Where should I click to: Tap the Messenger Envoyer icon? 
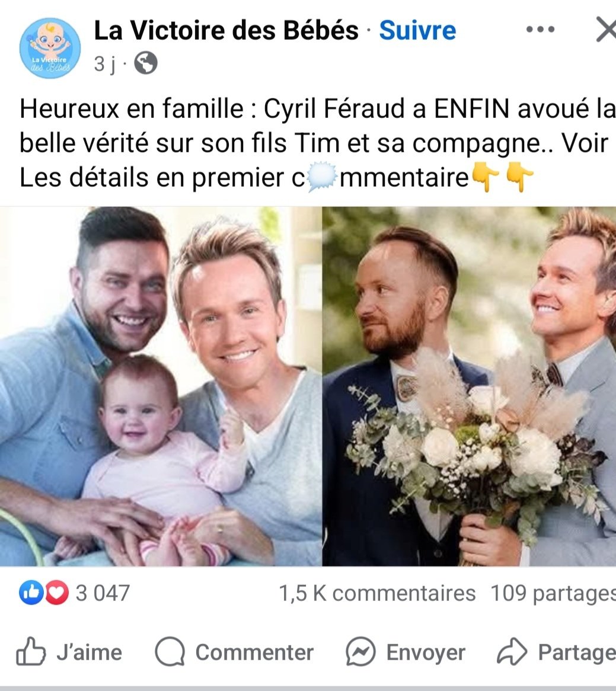[x=360, y=651]
